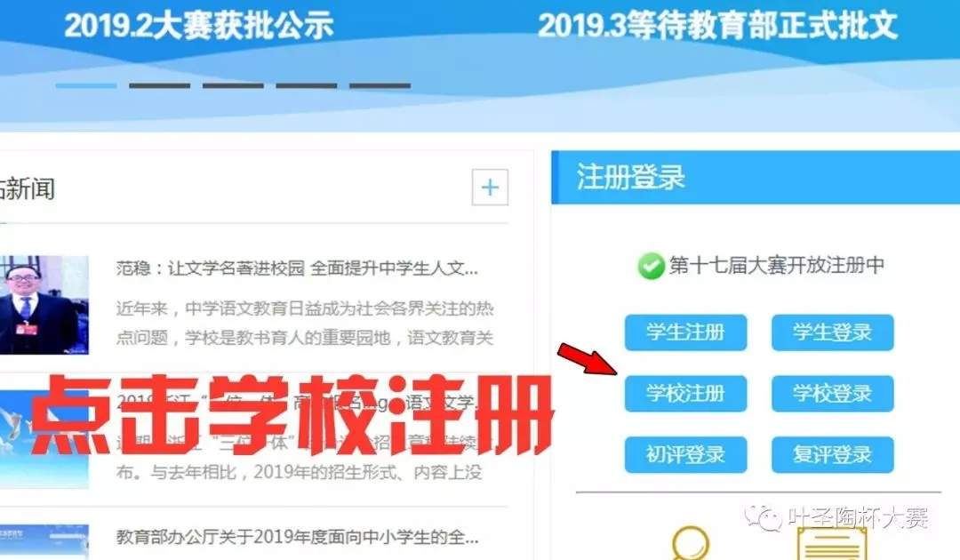Click the 学生注册 button

pyautogui.click(x=685, y=332)
